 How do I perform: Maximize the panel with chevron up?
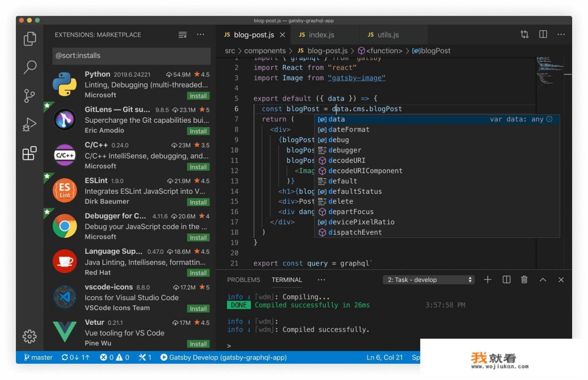coord(543,280)
